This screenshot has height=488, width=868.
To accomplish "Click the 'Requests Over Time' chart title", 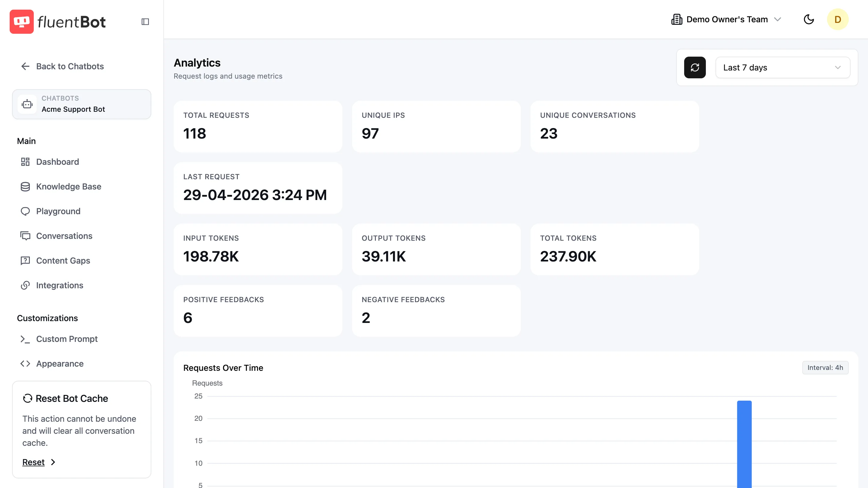I will [223, 368].
